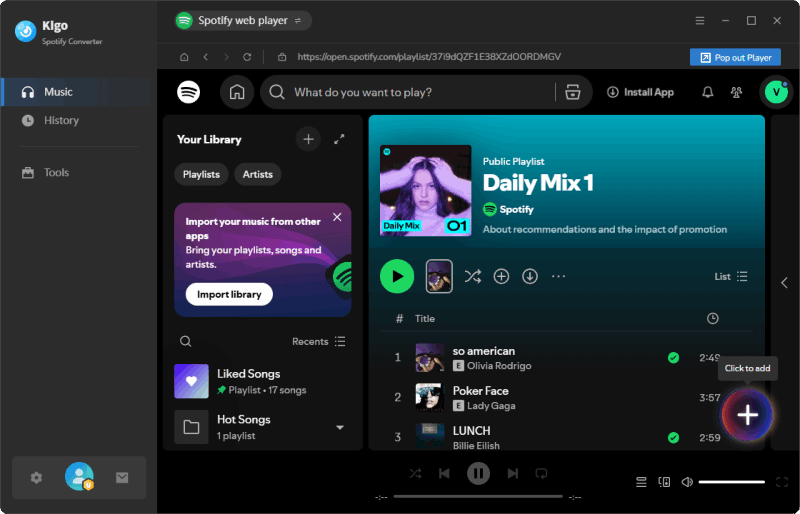Image resolution: width=800 pixels, height=514 pixels.
Task: Open Liked Songs playlist
Action: pyautogui.click(x=263, y=381)
